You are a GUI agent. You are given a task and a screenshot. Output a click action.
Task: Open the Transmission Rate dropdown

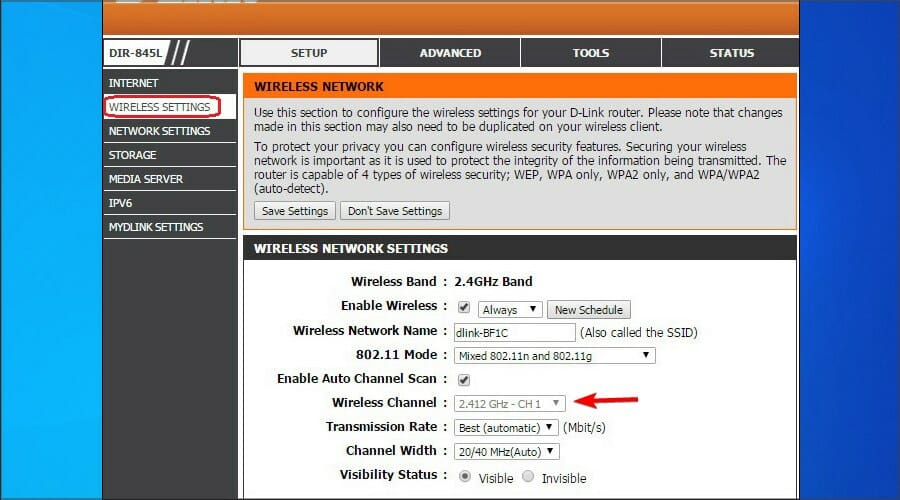coord(506,428)
